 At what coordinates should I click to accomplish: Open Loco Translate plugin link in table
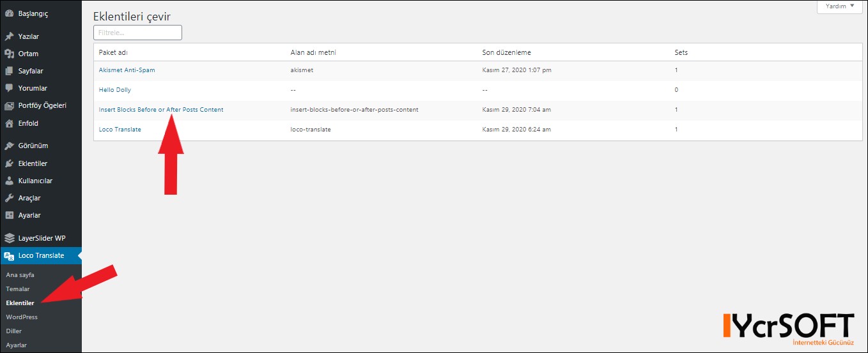click(x=120, y=130)
